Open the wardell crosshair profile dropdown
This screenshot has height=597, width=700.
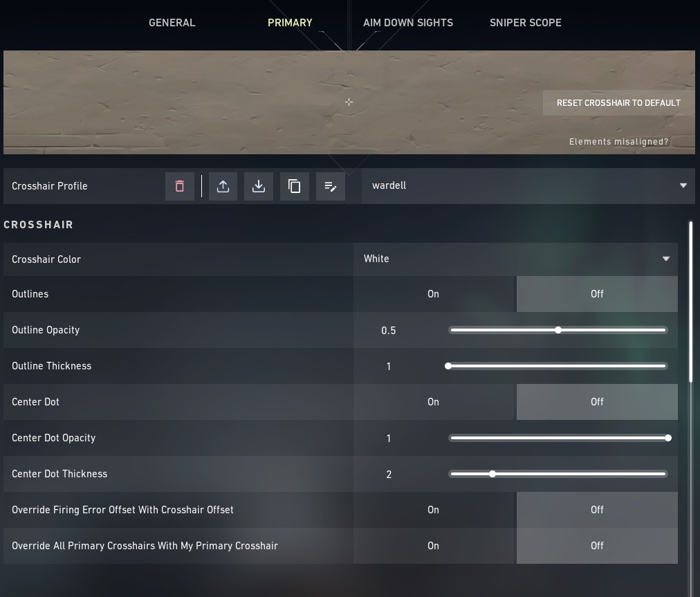(528, 186)
